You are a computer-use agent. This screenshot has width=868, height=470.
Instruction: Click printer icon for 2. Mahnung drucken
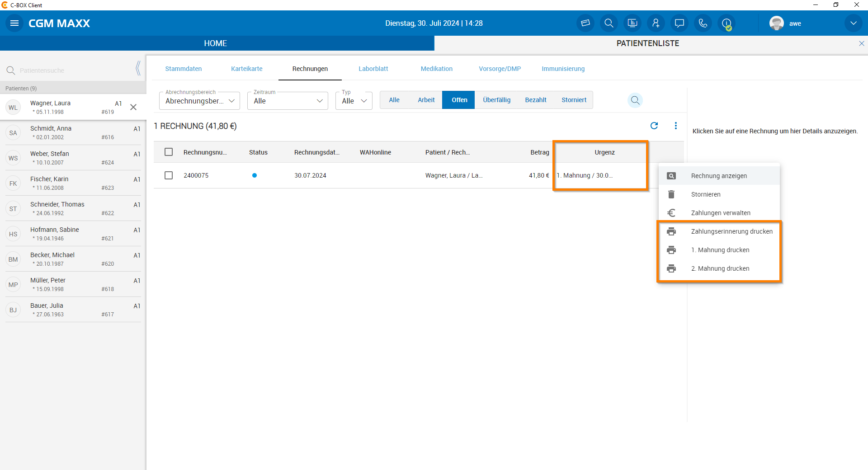pyautogui.click(x=671, y=268)
